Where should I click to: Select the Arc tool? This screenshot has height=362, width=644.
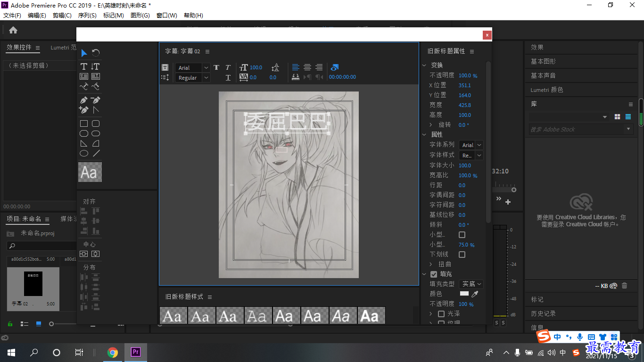tap(95, 143)
